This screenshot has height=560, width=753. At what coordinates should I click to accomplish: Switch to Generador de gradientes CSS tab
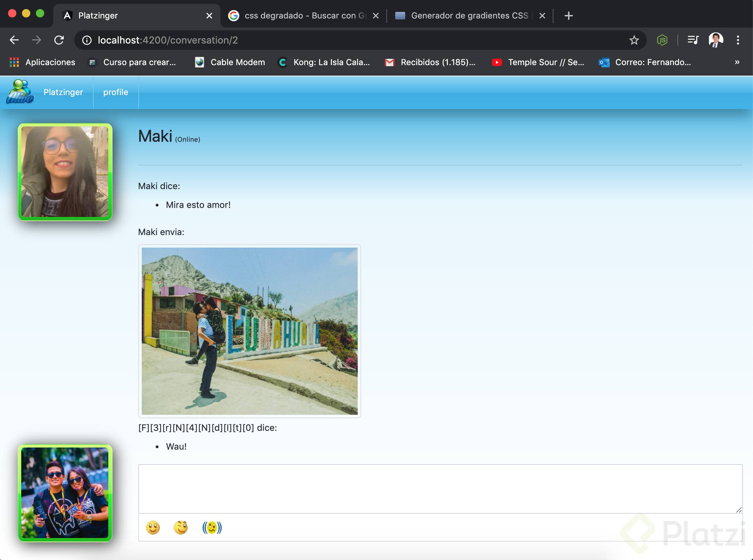pyautogui.click(x=468, y=16)
